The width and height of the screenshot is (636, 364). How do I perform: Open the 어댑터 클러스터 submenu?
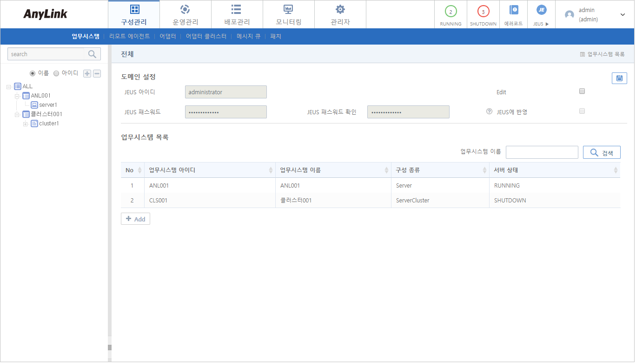(206, 36)
